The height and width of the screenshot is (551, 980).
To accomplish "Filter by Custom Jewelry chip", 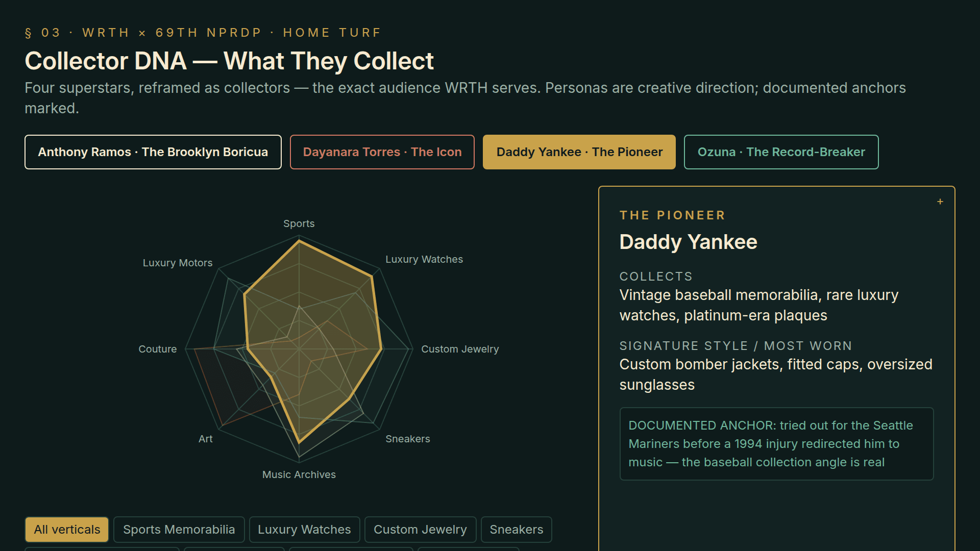I will point(420,530).
